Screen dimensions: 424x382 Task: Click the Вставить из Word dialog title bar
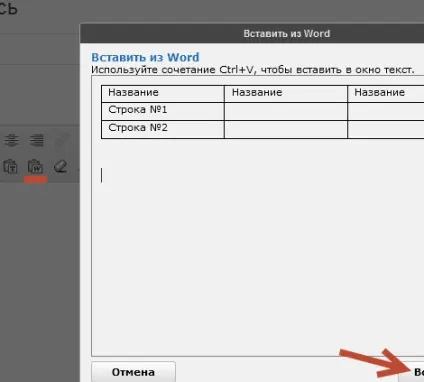[x=252, y=33]
